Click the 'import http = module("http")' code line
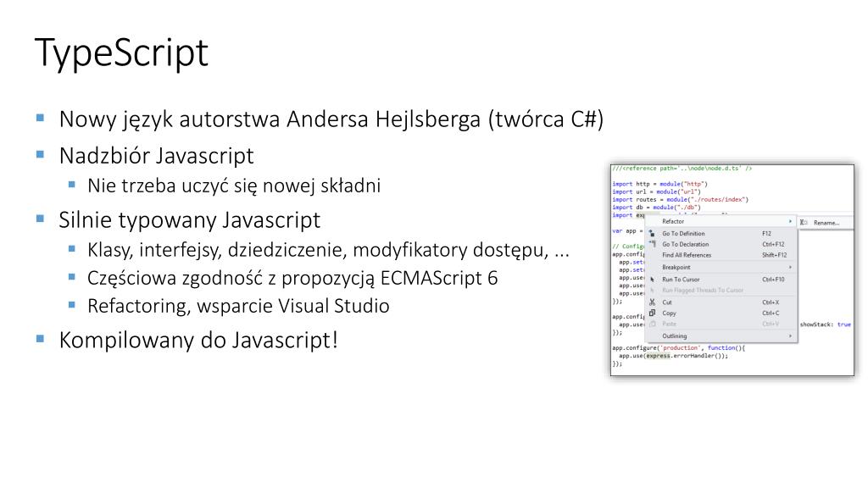868x488 pixels. click(x=659, y=184)
